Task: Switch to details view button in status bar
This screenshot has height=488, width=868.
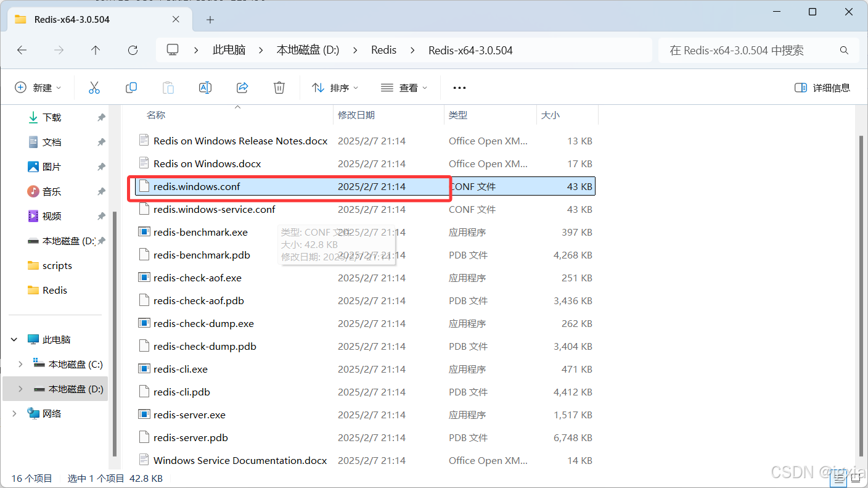Action: pos(840,478)
